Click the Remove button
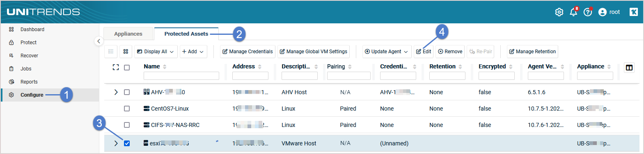Viewport: 644px width, 154px height. (x=450, y=52)
